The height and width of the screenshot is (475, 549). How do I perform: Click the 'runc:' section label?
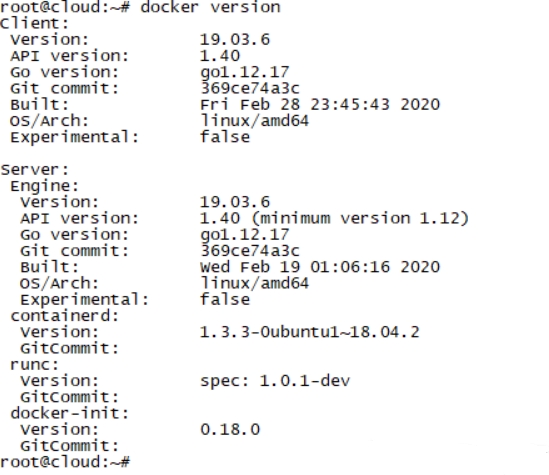coord(35,365)
